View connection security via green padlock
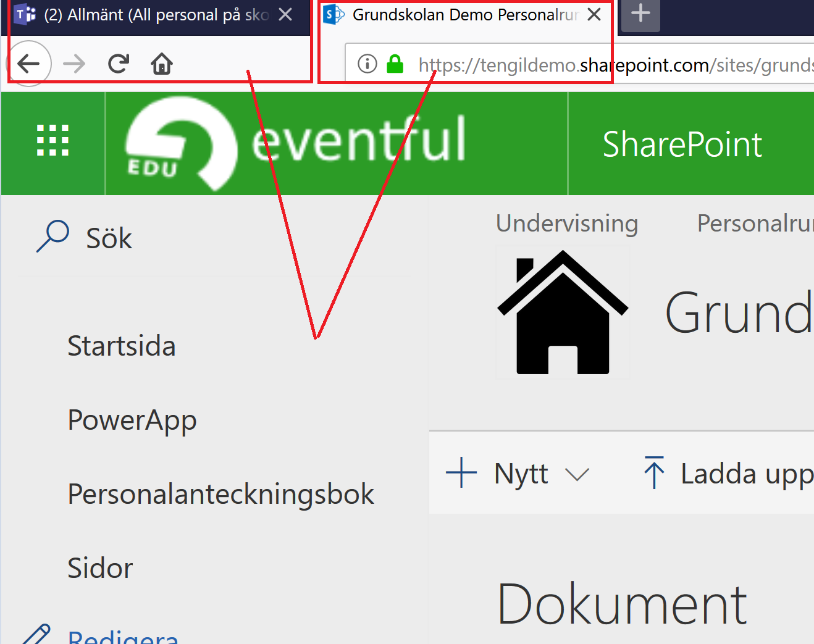This screenshot has width=814, height=644. (x=395, y=64)
